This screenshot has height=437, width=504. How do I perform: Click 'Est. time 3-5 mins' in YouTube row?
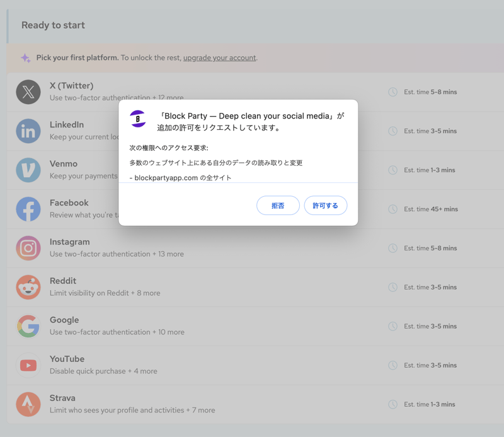(x=430, y=365)
